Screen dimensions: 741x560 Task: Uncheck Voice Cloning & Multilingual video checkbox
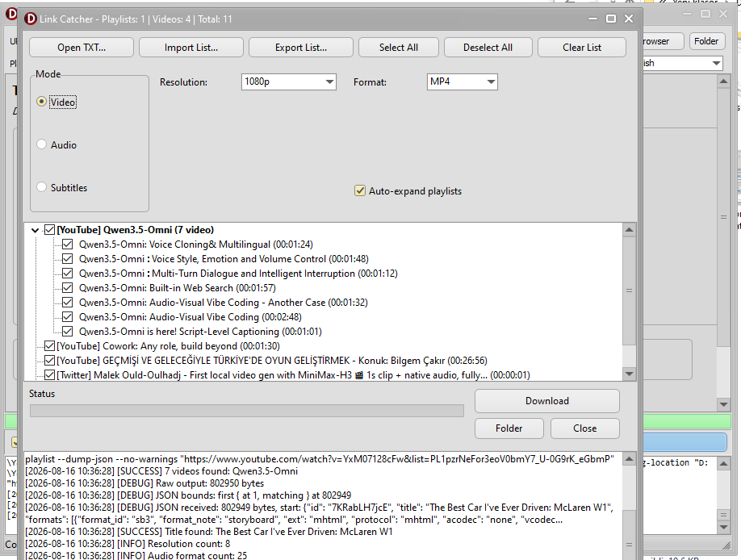tap(68, 244)
